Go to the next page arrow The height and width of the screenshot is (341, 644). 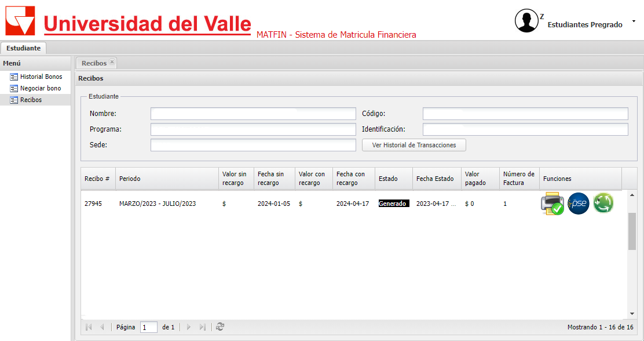pos(188,327)
